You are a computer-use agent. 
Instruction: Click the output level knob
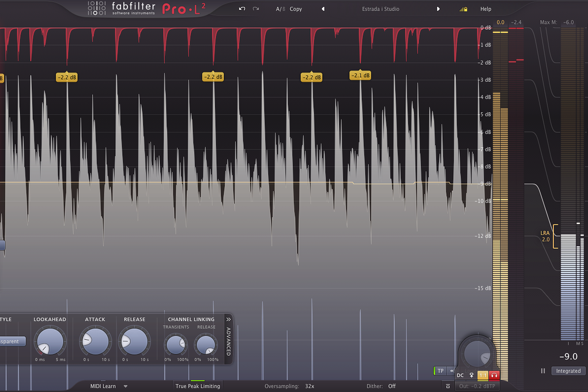pos(477,354)
